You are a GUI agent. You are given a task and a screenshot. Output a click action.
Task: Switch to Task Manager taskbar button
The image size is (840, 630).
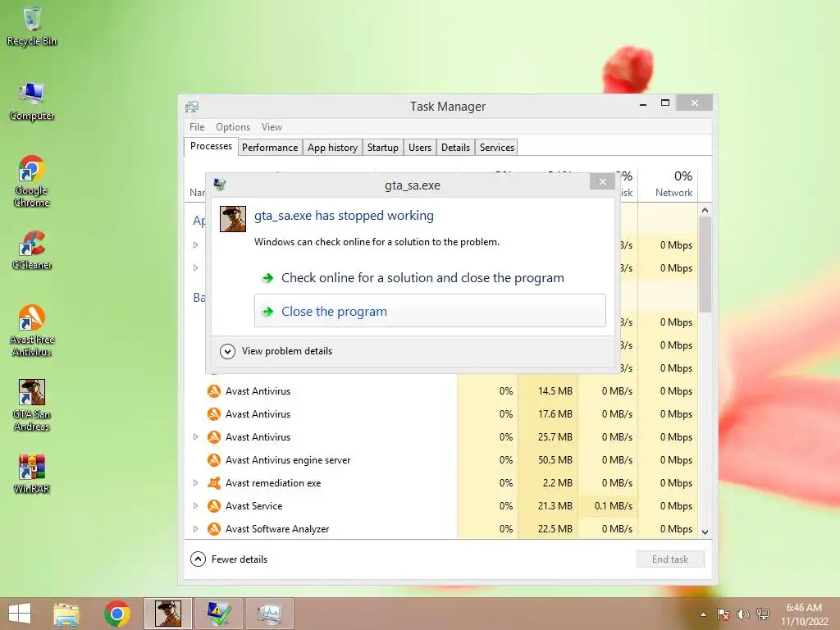[x=269, y=614]
